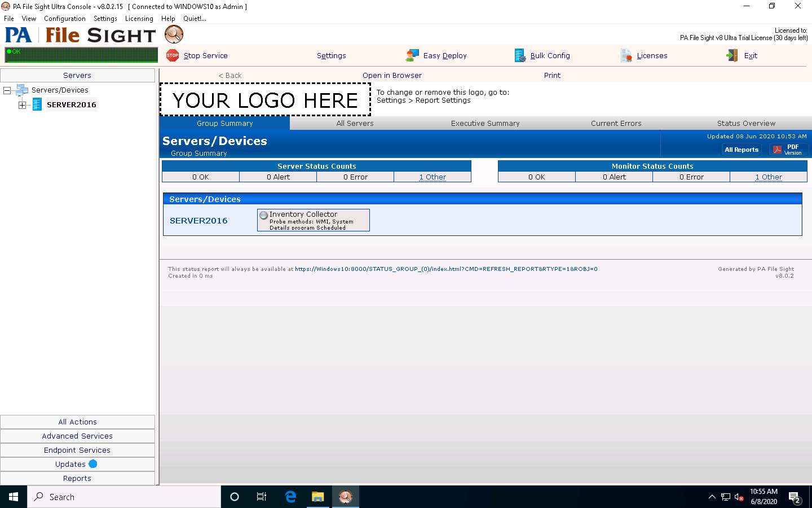Viewport: 812px width, 508px height.
Task: Click the 1 Other link under Server Status Counts
Action: pyautogui.click(x=433, y=177)
